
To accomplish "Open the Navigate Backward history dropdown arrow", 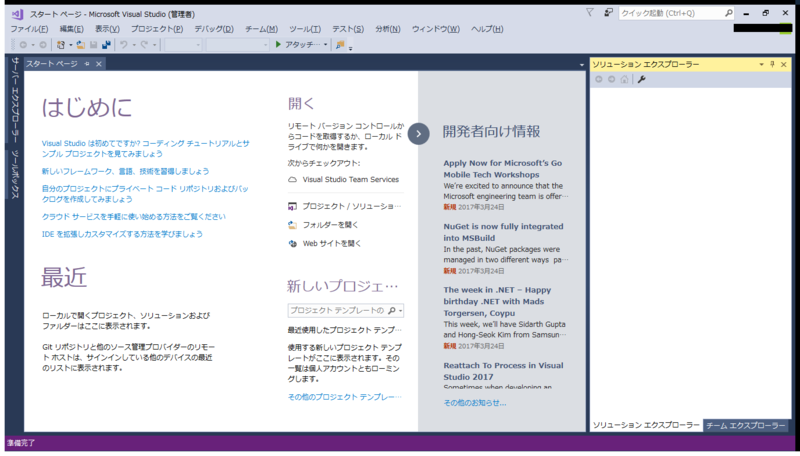I will coord(33,45).
